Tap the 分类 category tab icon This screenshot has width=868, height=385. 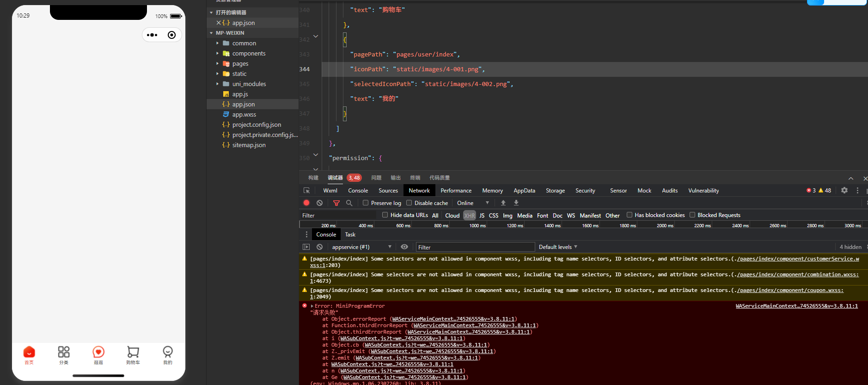coord(64,352)
